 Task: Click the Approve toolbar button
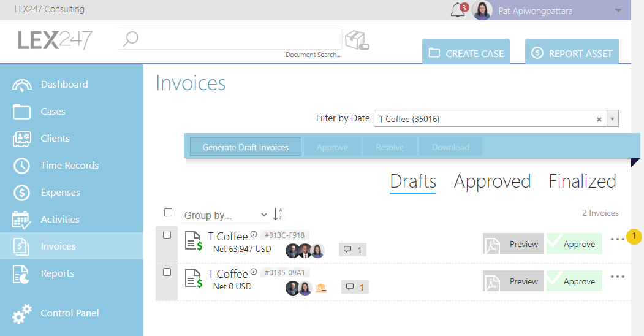pyautogui.click(x=332, y=147)
